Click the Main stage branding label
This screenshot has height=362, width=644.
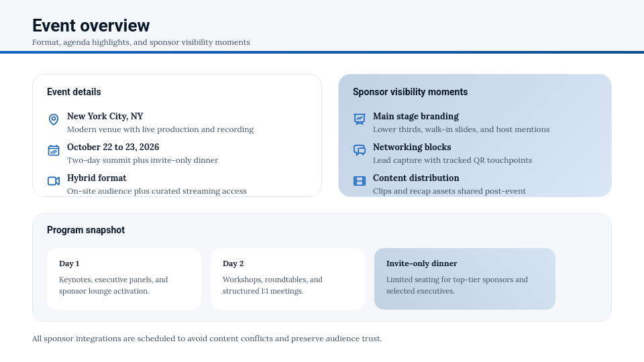416,116
